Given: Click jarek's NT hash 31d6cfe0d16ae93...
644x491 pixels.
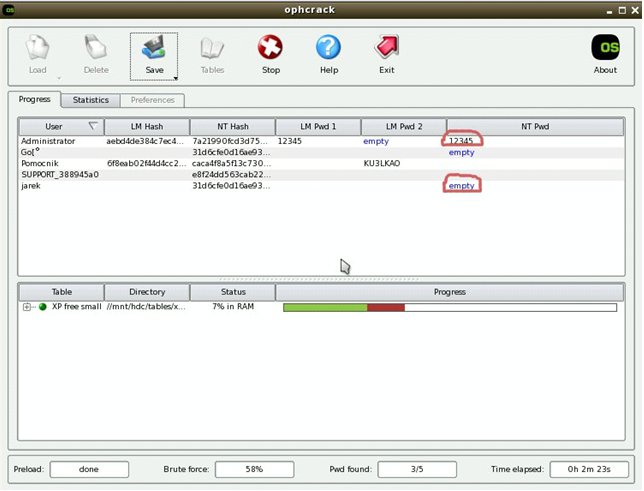Looking at the screenshot, I should click(232, 186).
